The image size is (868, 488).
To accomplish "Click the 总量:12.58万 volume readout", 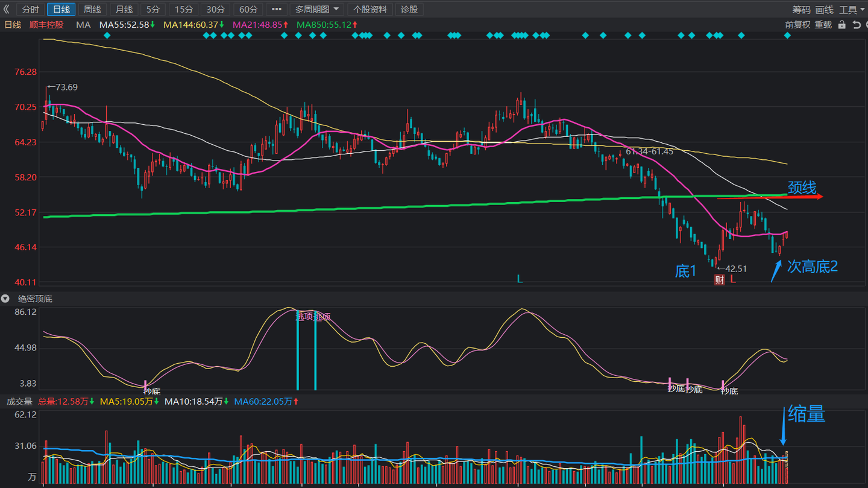I will pyautogui.click(x=65, y=401).
